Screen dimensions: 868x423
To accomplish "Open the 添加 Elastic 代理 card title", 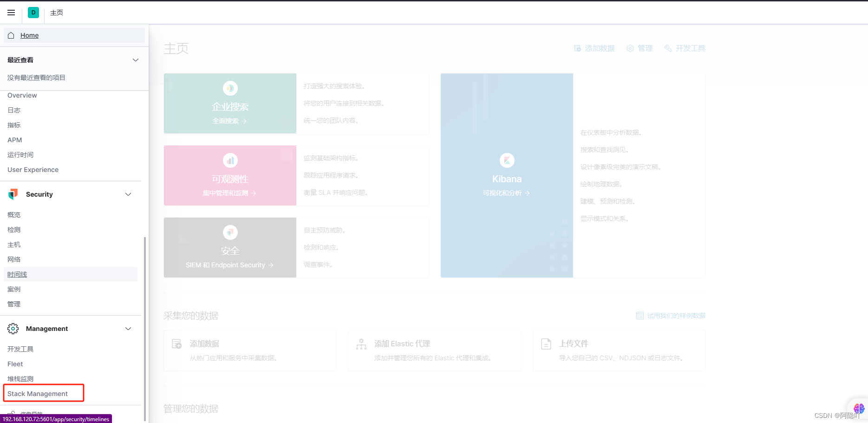I will (x=402, y=344).
